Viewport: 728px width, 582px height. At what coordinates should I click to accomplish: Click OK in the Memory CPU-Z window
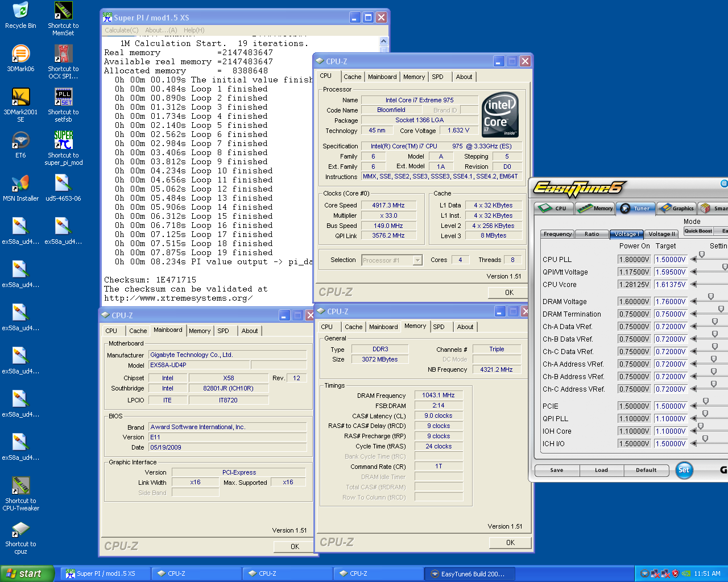pos(510,543)
